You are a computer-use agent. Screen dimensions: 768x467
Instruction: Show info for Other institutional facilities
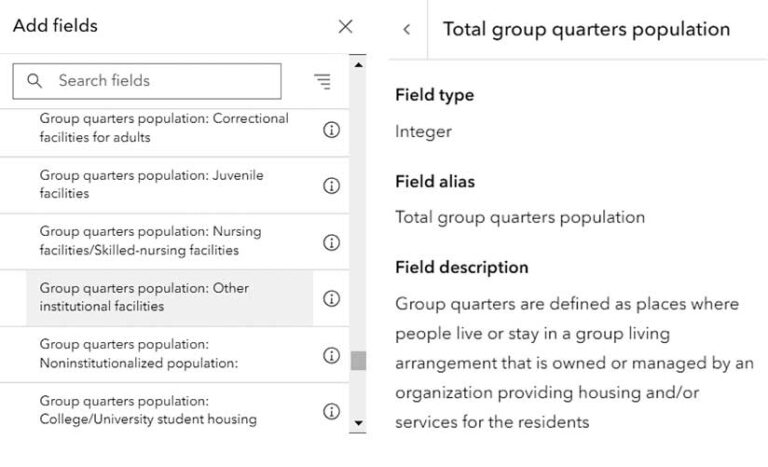[332, 298]
